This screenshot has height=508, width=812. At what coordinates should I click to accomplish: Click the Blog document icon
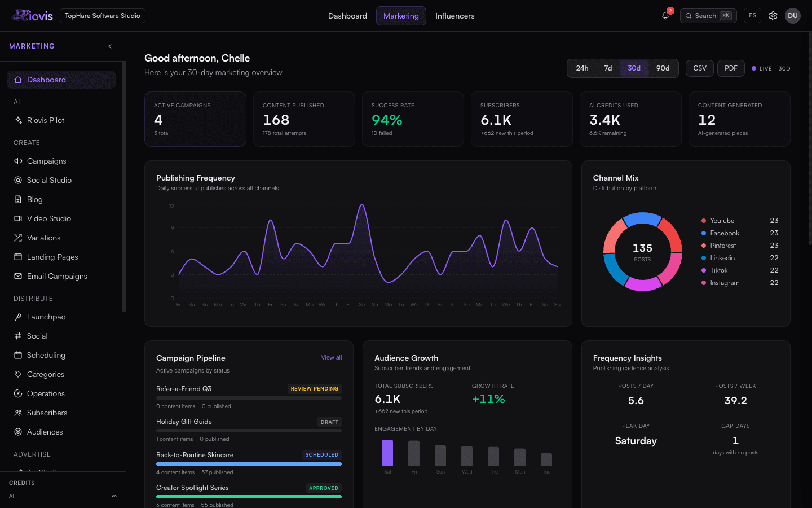pos(18,199)
